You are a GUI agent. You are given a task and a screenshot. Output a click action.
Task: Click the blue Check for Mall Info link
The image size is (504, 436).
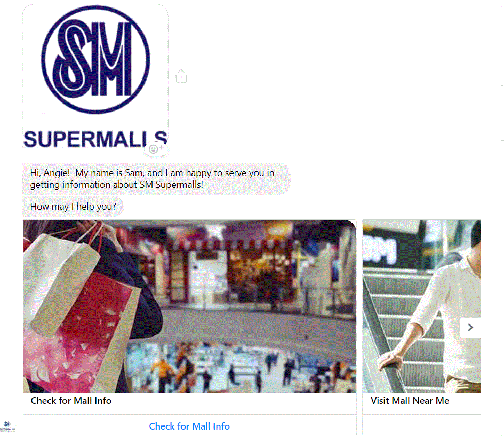click(x=189, y=426)
